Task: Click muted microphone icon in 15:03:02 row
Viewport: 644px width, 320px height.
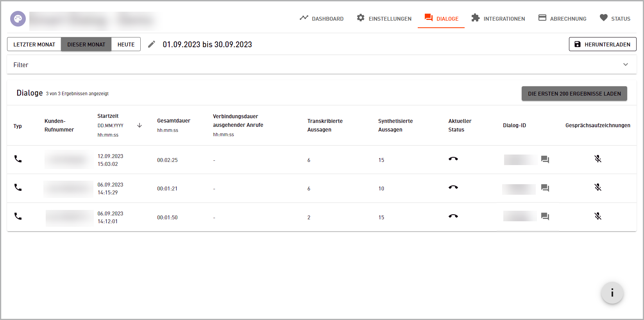Action: coord(598,159)
